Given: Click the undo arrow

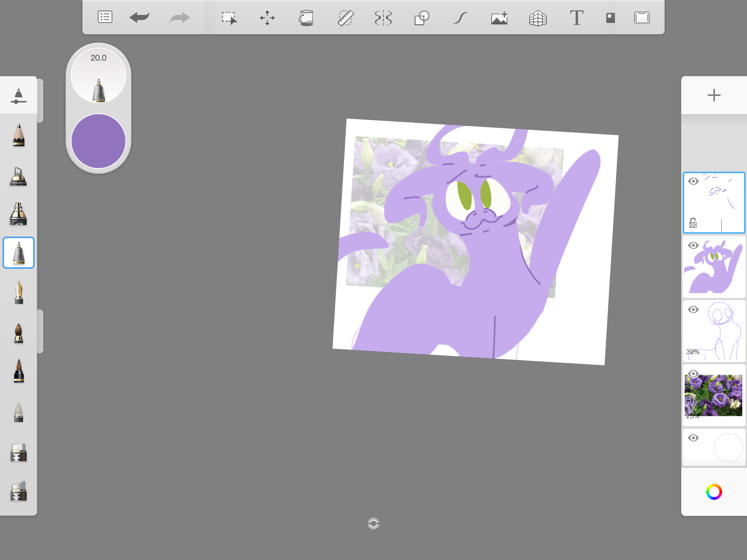Looking at the screenshot, I should (139, 17).
